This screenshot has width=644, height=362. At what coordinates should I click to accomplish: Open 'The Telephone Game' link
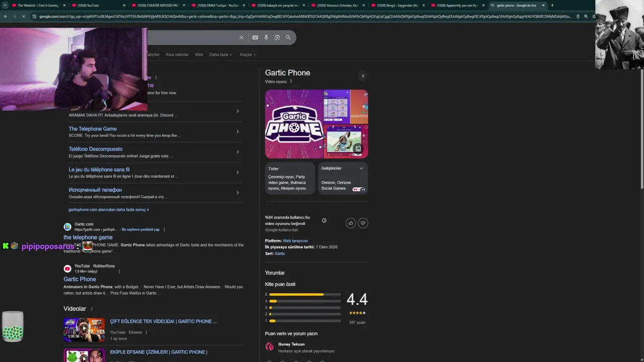[93, 129]
